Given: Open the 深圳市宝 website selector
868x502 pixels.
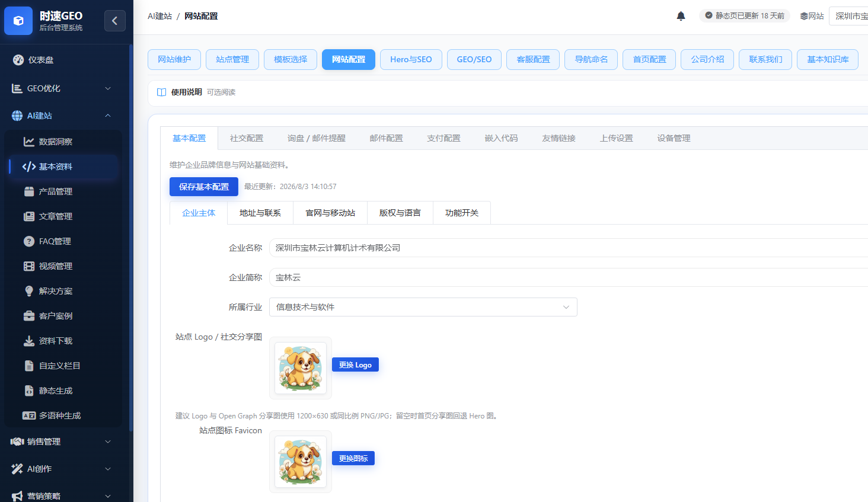Looking at the screenshot, I should [848, 16].
